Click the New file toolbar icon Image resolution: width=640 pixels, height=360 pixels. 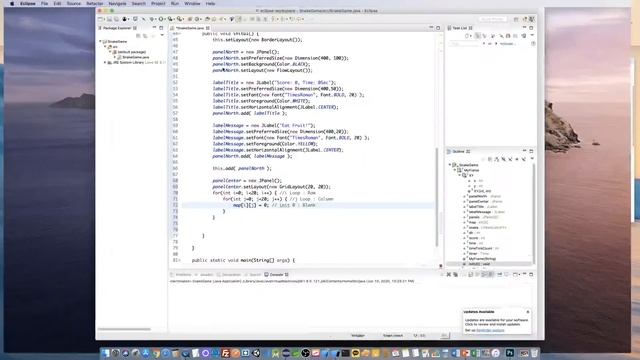pyautogui.click(x=100, y=19)
